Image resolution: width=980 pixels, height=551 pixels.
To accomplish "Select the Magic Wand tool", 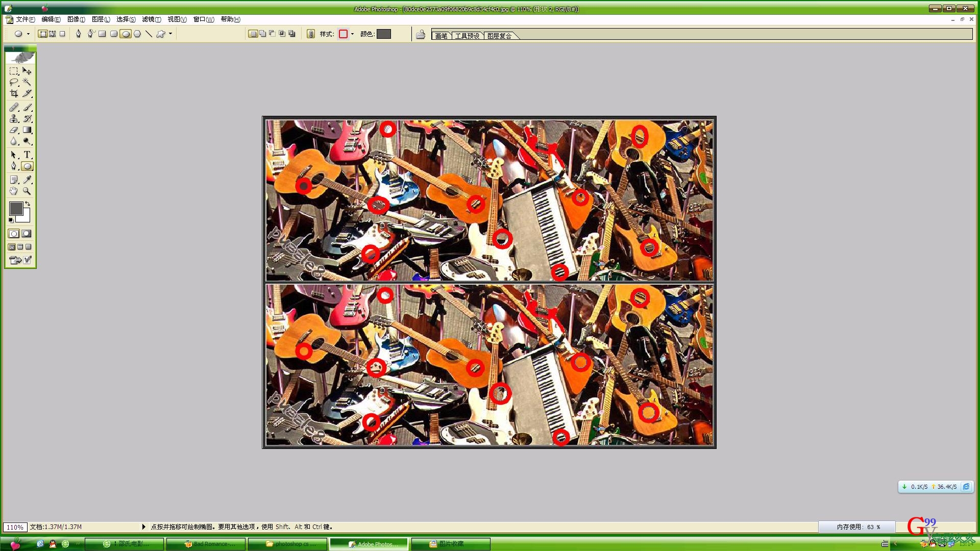I will [x=27, y=82].
